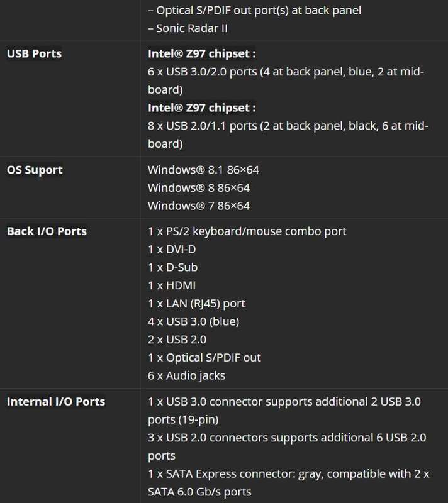Click the Sonic Radar II line
Screen dimensions: 448x503
point(188,28)
